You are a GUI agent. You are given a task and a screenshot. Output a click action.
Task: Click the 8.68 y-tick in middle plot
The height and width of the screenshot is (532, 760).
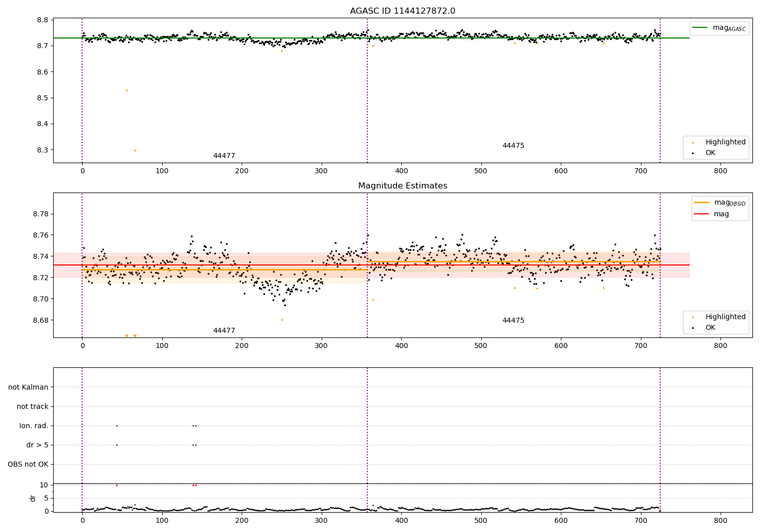pyautogui.click(x=41, y=321)
